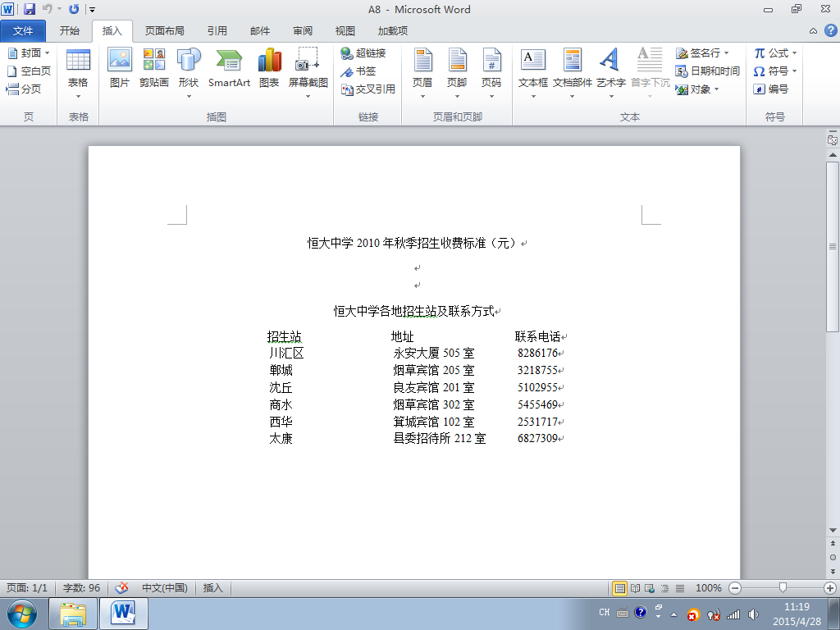Switch to the 开始 Home tab

(x=70, y=31)
